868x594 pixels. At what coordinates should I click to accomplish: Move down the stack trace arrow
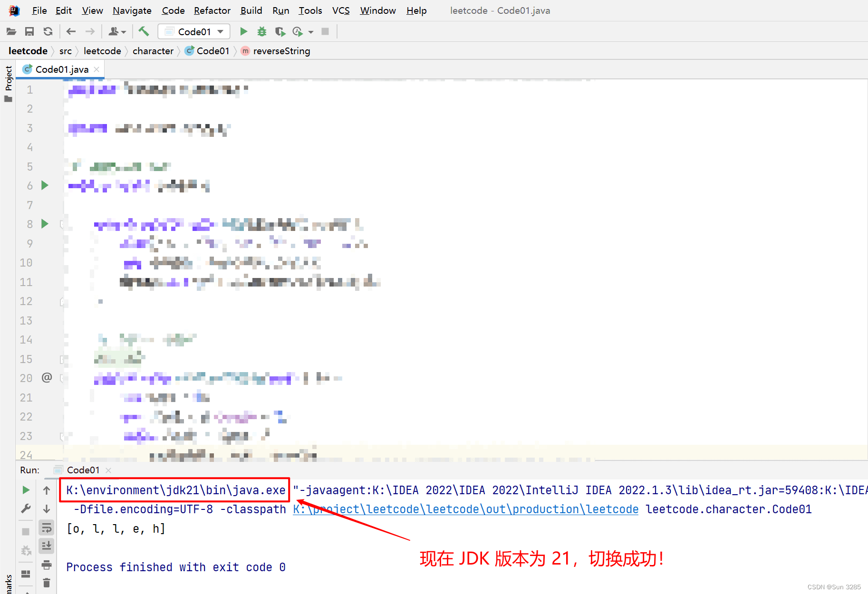tap(47, 509)
